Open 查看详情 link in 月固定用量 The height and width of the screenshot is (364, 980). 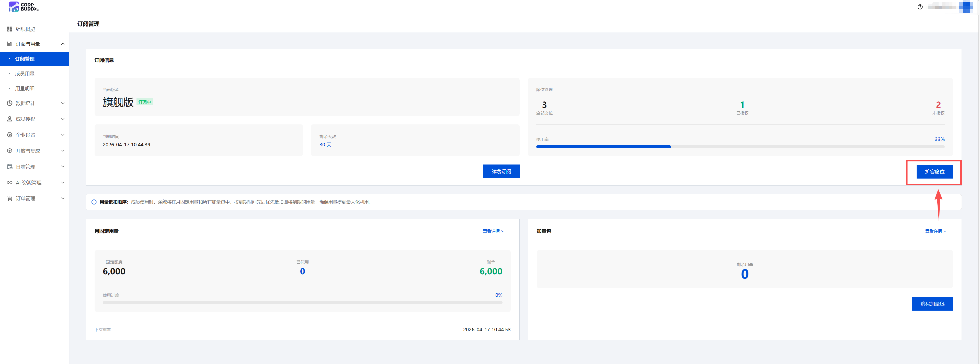coord(493,231)
